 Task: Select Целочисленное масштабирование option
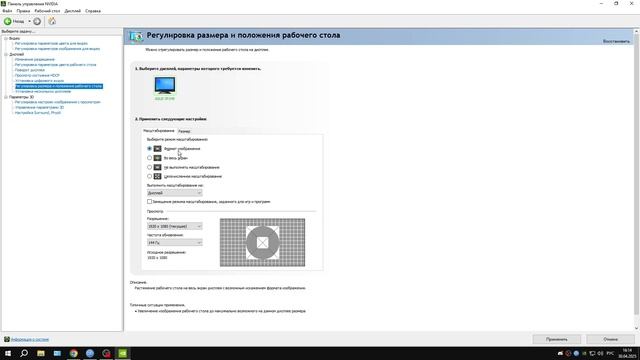point(149,176)
